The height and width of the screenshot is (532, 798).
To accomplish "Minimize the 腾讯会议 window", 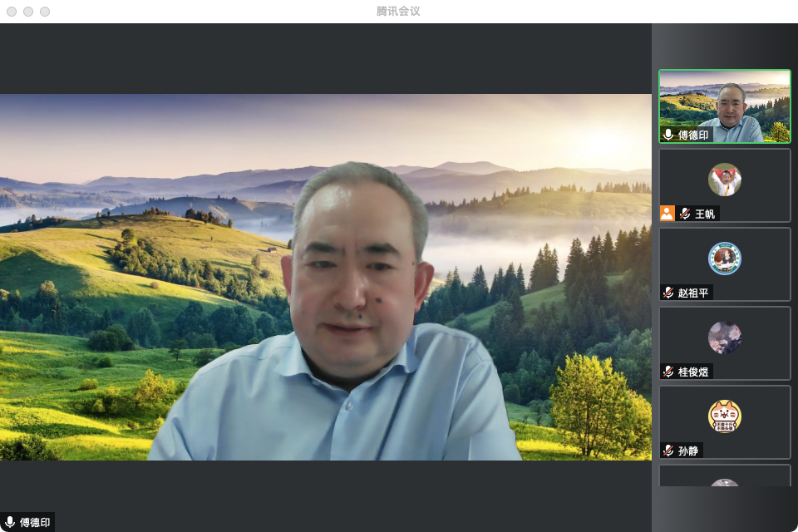I will coord(28,11).
